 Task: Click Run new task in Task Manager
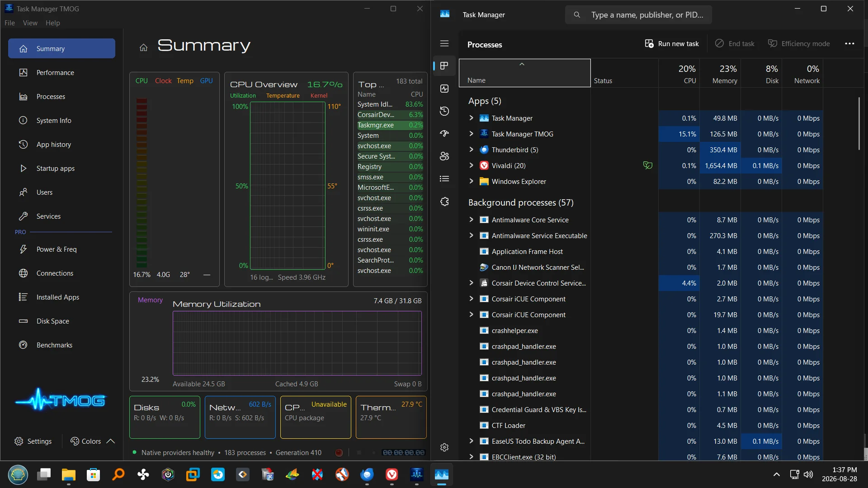click(671, 43)
